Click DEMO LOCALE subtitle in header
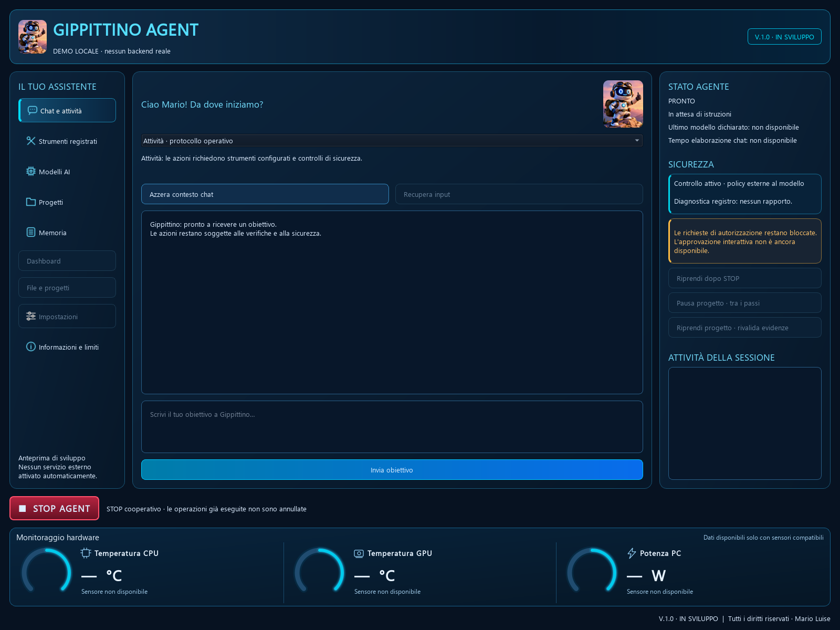The height and width of the screenshot is (630, 840). (112, 51)
